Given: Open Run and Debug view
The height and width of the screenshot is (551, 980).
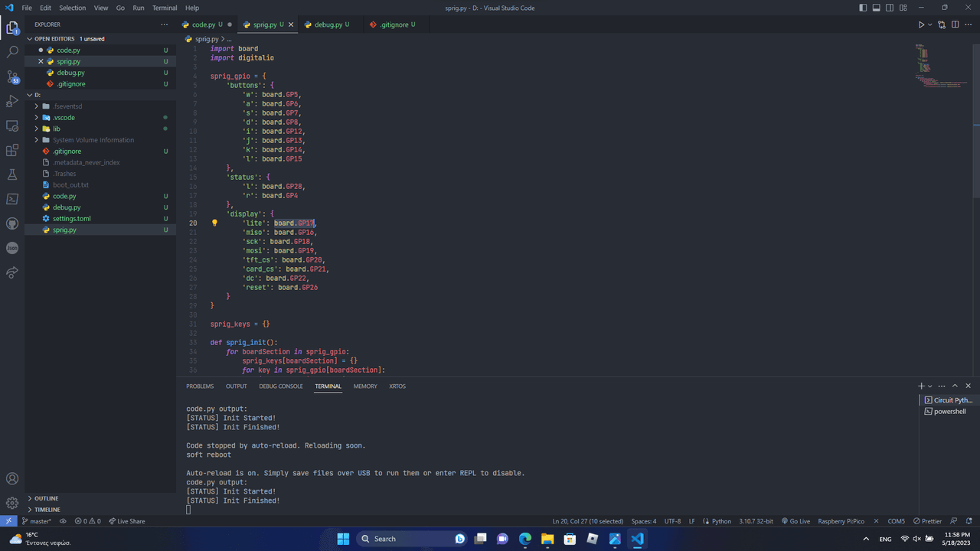Looking at the screenshot, I should click(12, 102).
